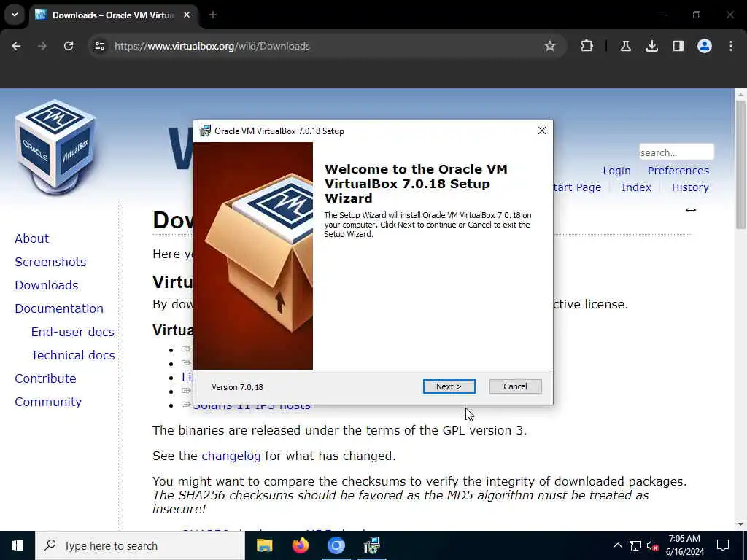Image resolution: width=747 pixels, height=560 pixels.
Task: Toggle page width double-arrow icon
Action: click(691, 210)
